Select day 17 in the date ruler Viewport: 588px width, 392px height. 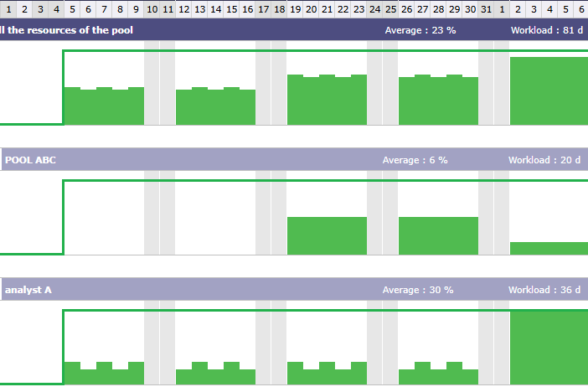point(263,9)
